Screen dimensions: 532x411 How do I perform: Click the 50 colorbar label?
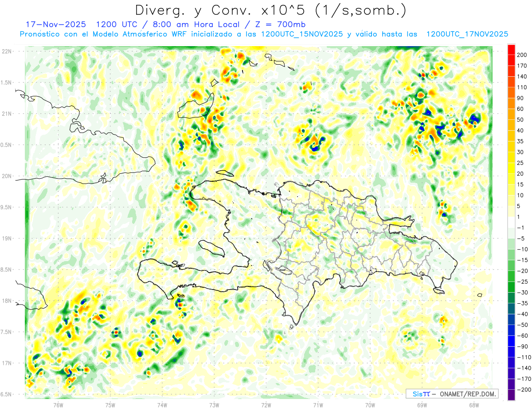pyautogui.click(x=521, y=120)
